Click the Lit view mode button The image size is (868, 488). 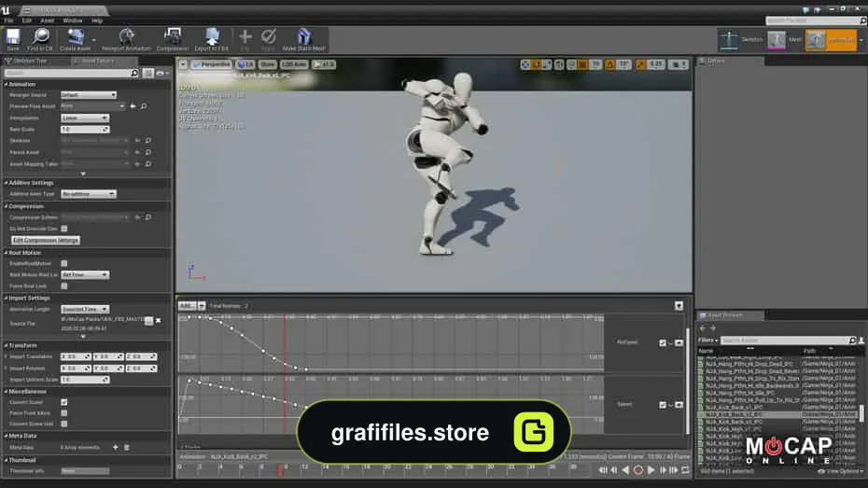click(x=245, y=64)
